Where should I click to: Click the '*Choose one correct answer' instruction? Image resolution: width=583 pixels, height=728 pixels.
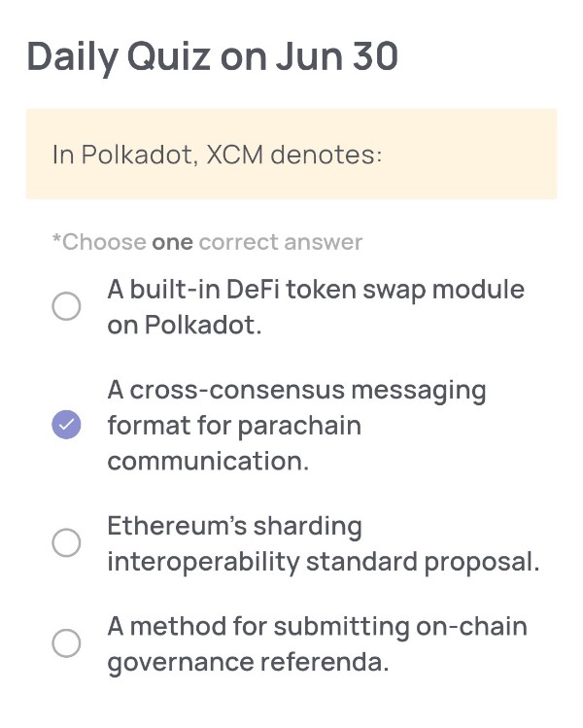(207, 242)
